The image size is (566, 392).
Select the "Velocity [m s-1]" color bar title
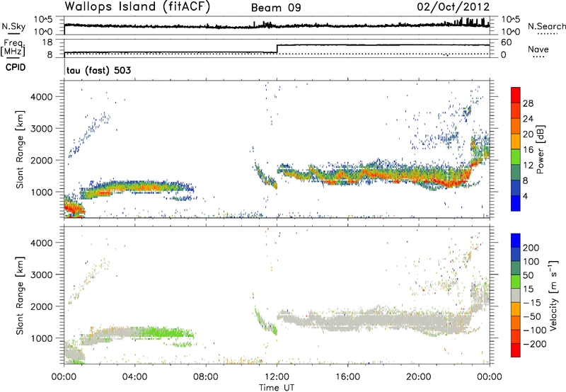pos(553,295)
